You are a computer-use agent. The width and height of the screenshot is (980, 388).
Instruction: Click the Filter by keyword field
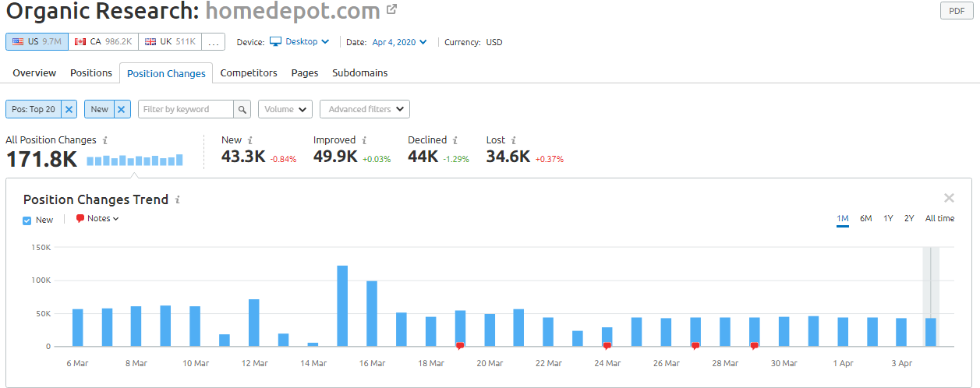tap(186, 109)
